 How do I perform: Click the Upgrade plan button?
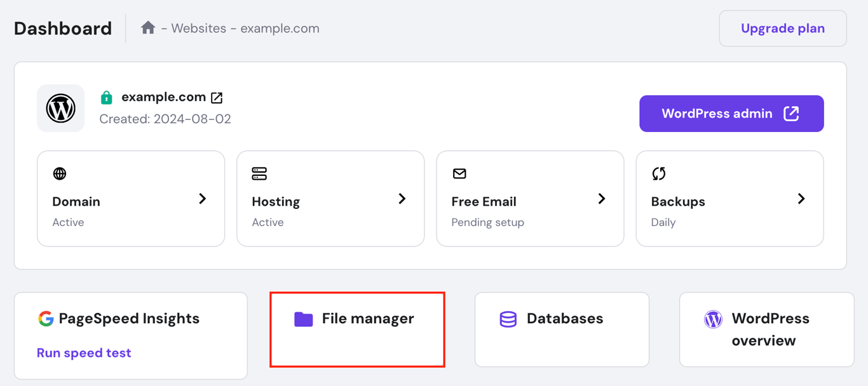pyautogui.click(x=782, y=28)
